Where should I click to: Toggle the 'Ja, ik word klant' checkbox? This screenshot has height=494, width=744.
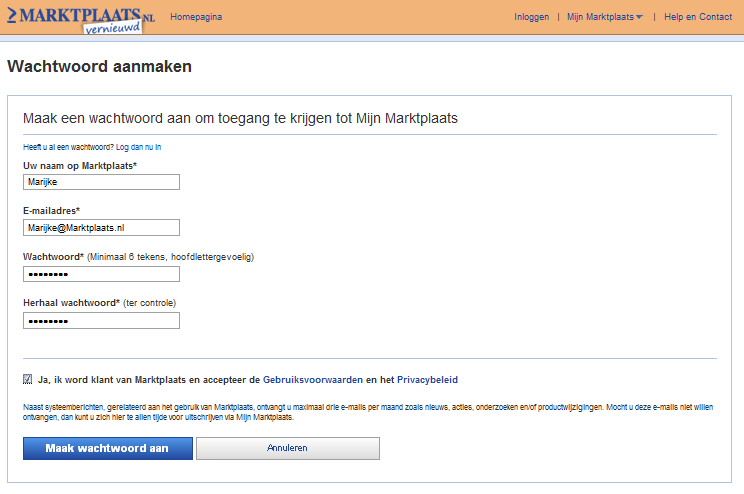point(28,379)
